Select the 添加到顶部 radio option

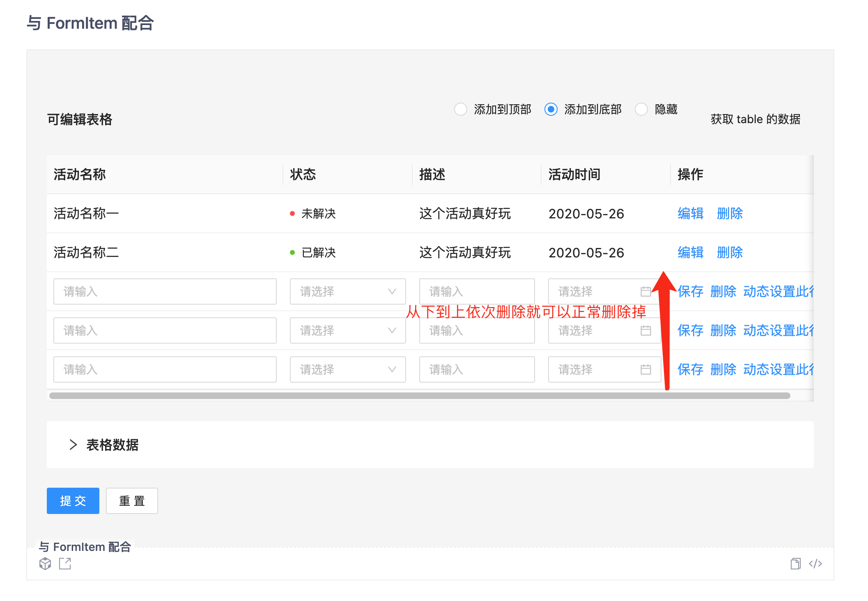[461, 109]
